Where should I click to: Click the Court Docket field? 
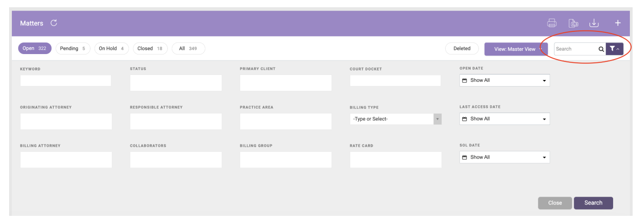click(x=395, y=80)
